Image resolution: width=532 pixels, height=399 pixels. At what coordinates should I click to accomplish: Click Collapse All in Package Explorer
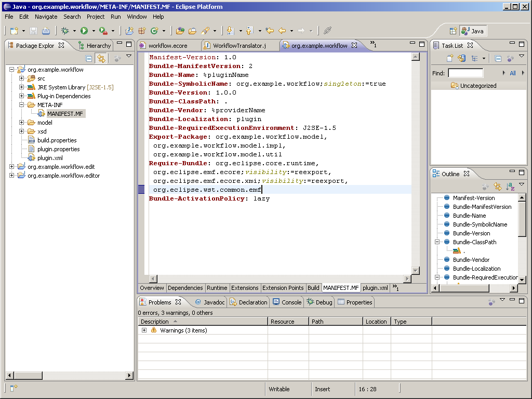tap(89, 59)
